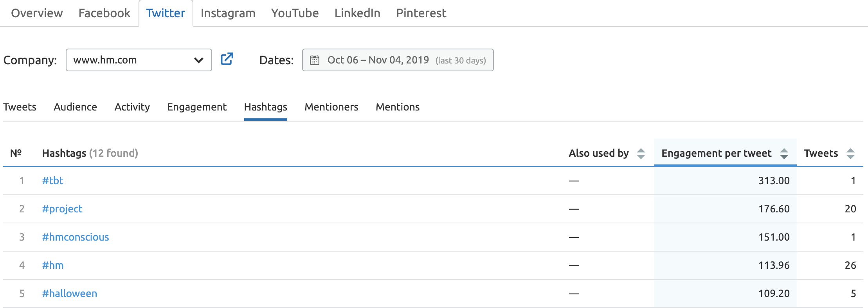Open the #tbt hashtag link
This screenshot has height=308, width=868.
[x=53, y=181]
